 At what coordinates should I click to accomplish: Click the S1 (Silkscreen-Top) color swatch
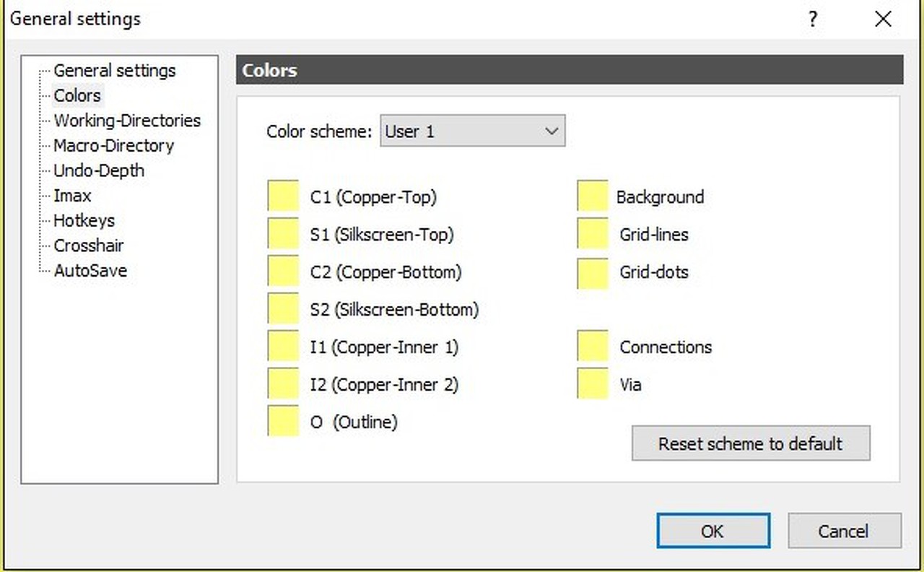[x=283, y=234]
